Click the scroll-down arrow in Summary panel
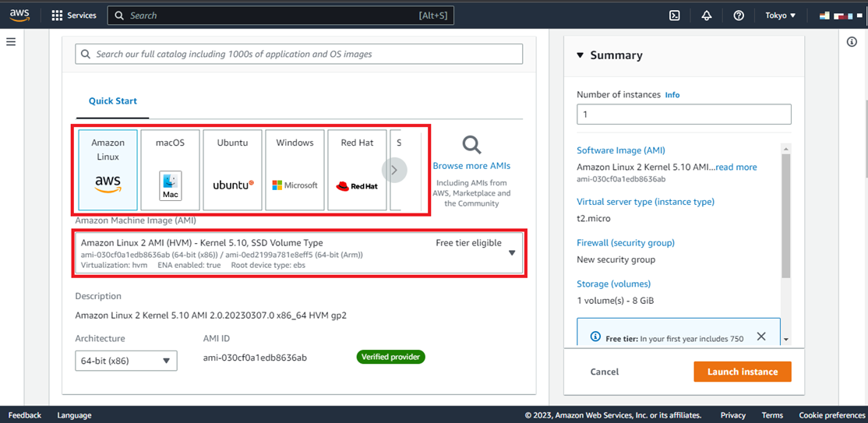The width and height of the screenshot is (868, 423). pos(785,340)
